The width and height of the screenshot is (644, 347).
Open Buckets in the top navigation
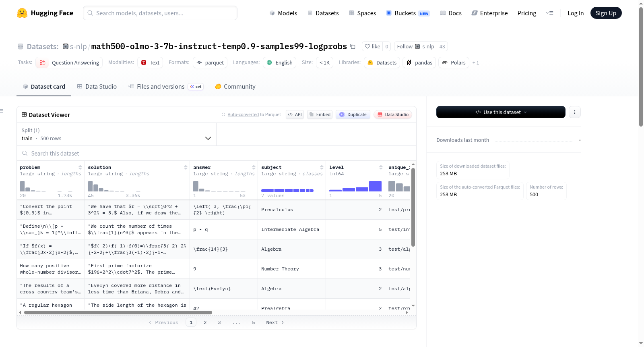(408, 13)
